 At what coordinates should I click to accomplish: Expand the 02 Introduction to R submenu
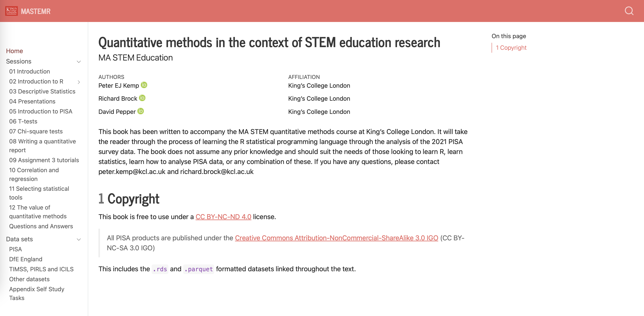click(79, 82)
